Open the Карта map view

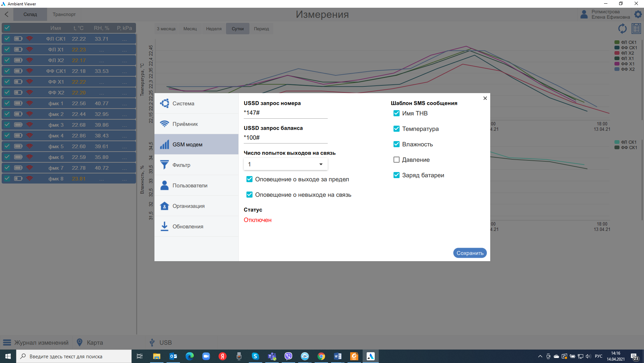[90, 342]
